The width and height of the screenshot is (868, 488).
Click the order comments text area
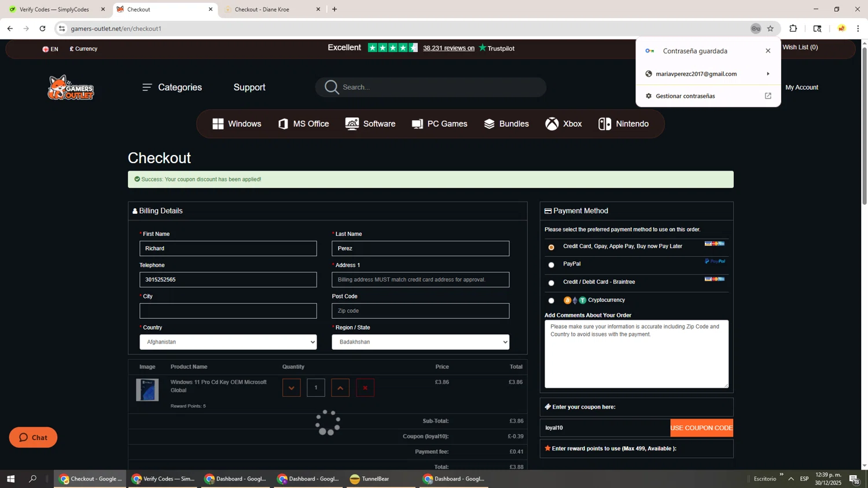click(x=637, y=354)
